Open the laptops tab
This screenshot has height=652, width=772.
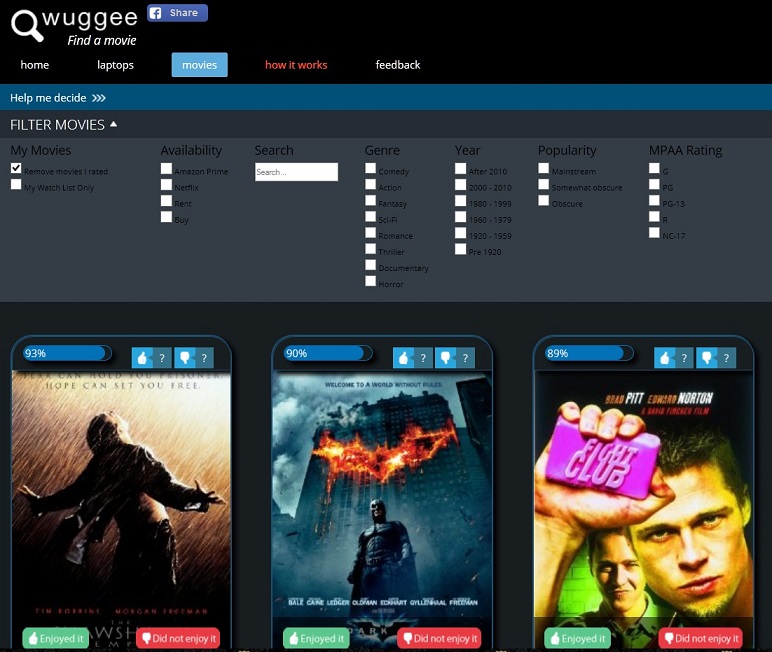point(115,65)
